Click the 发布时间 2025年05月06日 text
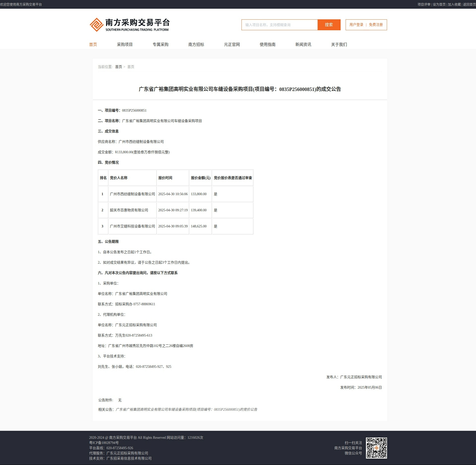This screenshot has height=465, width=476. click(361, 388)
